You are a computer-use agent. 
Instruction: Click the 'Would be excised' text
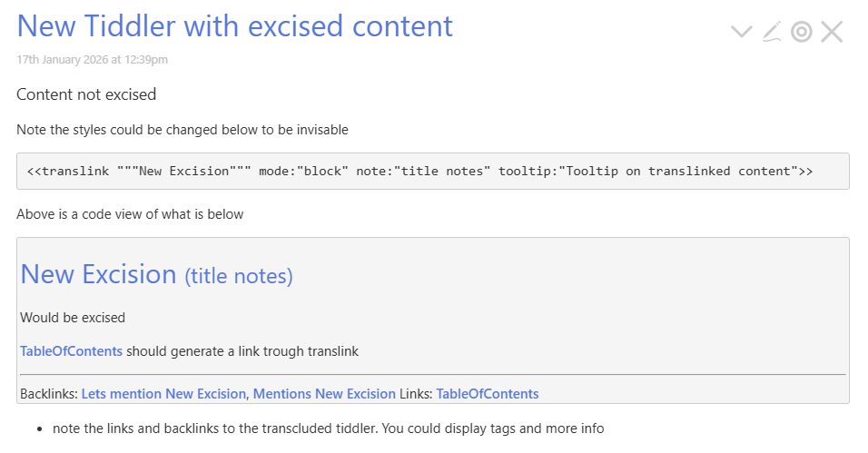tap(73, 318)
